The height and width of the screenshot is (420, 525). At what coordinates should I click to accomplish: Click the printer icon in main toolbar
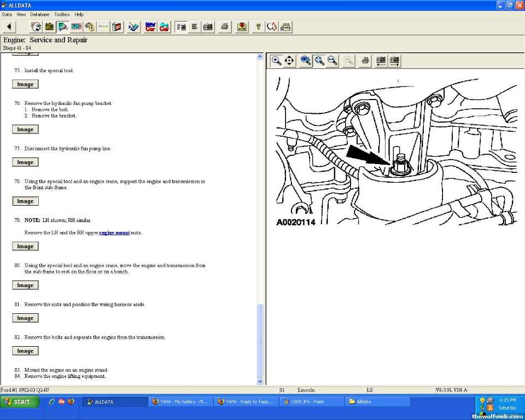[224, 27]
